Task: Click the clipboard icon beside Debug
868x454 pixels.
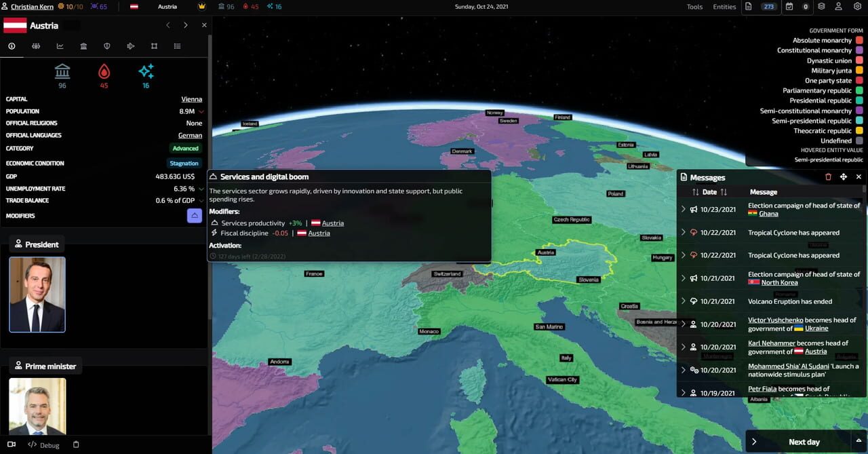Action: (76, 445)
